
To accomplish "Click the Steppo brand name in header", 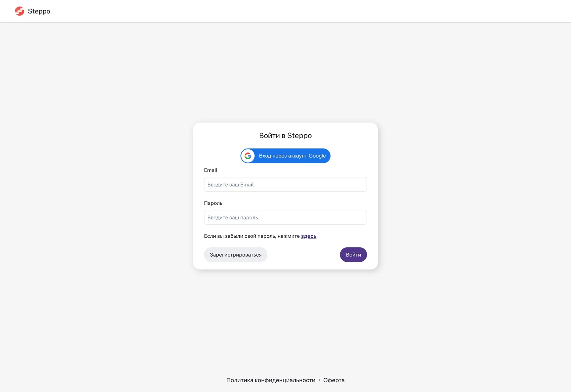I will pyautogui.click(x=39, y=11).
